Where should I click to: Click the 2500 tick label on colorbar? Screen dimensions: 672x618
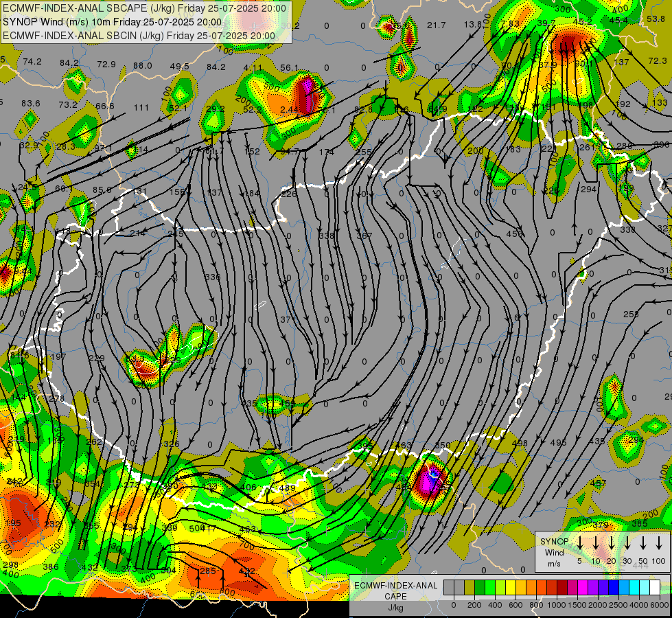618,605
